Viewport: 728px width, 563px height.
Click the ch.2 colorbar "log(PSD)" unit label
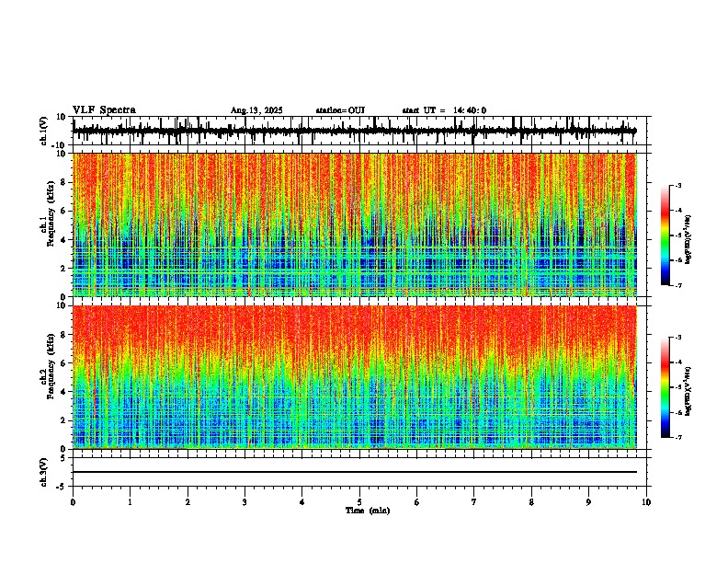pyautogui.click(x=688, y=391)
